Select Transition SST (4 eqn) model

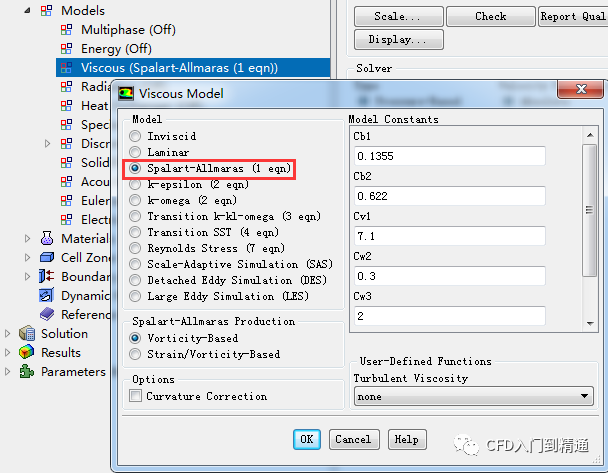coord(135,232)
